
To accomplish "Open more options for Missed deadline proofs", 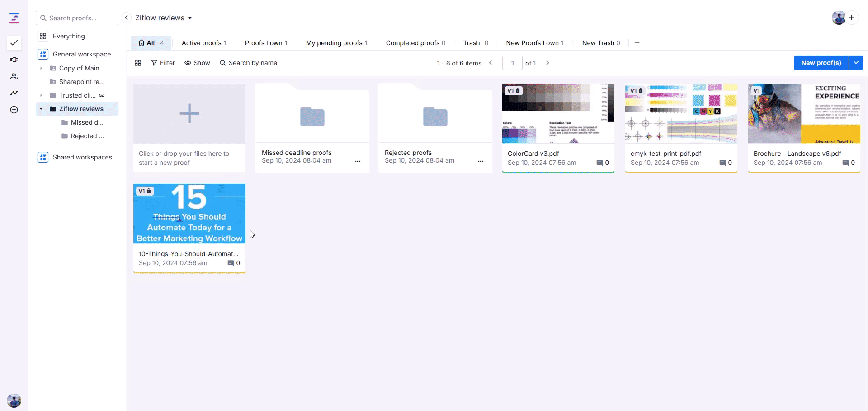I will (358, 161).
